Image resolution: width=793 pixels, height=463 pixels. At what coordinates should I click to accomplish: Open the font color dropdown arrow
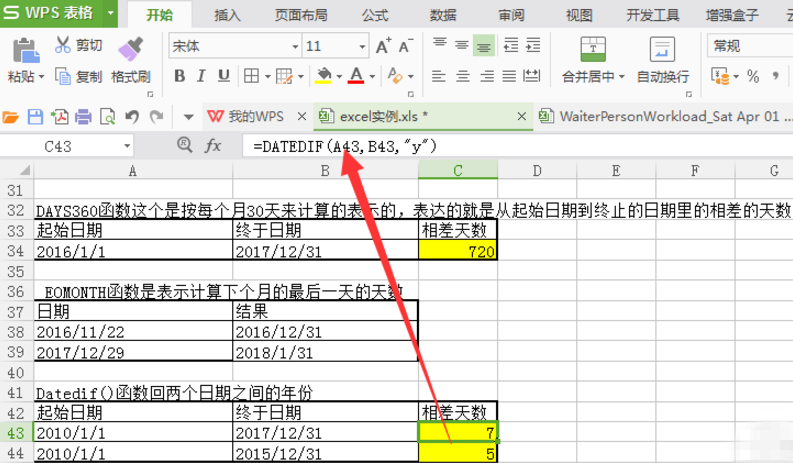pyautogui.click(x=372, y=77)
